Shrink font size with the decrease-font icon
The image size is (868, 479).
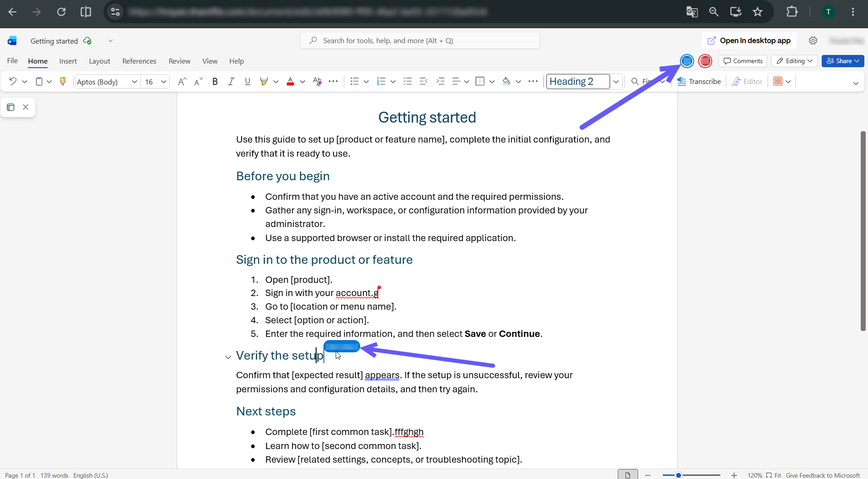coord(198,81)
